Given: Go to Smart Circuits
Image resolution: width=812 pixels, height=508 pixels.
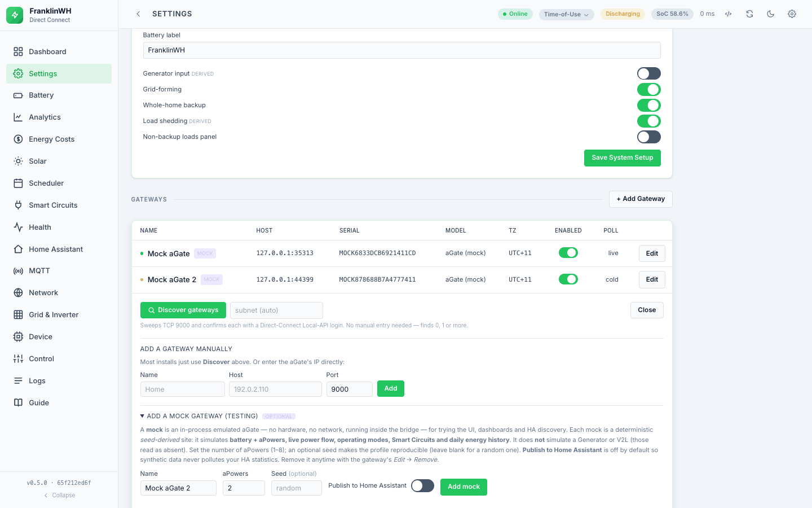Looking at the screenshot, I should [59, 205].
